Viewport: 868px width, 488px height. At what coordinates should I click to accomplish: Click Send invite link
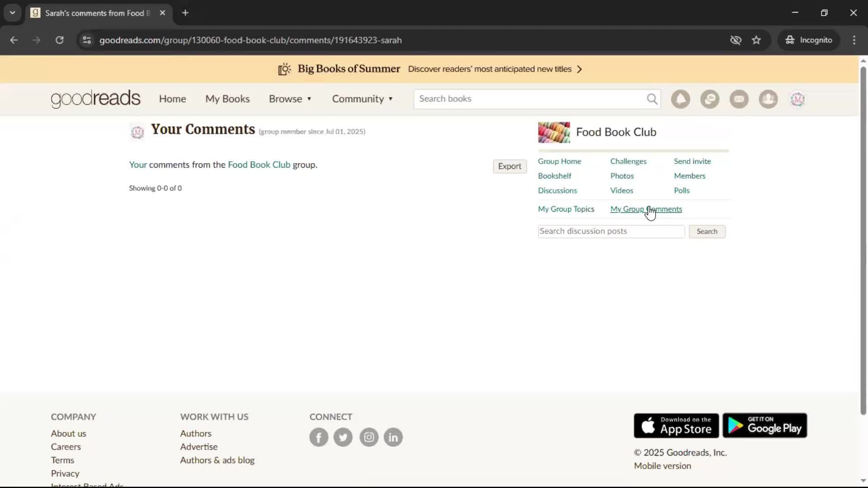pyautogui.click(x=692, y=161)
